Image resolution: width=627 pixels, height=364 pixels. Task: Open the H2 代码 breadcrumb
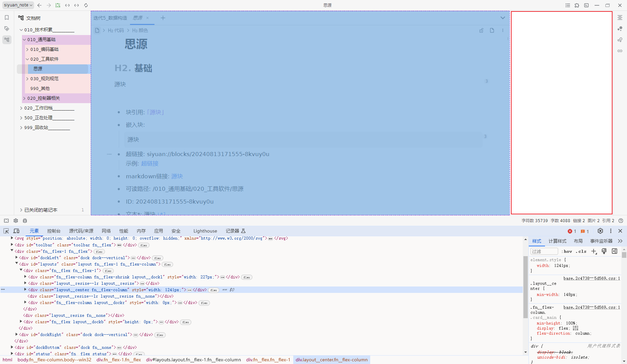[116, 30]
